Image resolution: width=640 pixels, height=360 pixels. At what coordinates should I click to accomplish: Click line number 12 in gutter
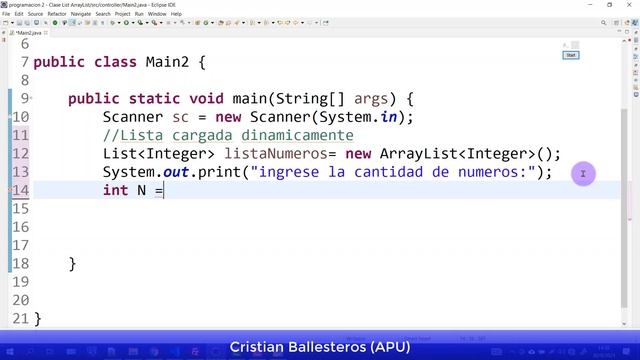20,154
